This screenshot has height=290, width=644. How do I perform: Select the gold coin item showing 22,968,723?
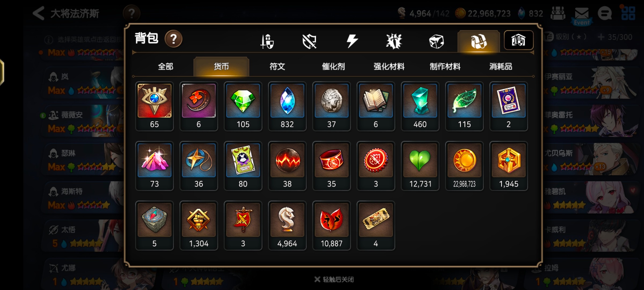pos(464,166)
